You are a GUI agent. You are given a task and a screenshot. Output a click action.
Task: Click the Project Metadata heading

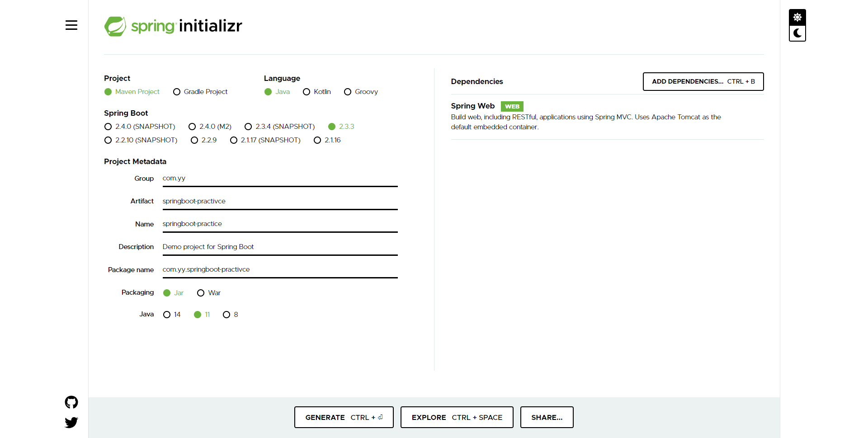coord(135,161)
